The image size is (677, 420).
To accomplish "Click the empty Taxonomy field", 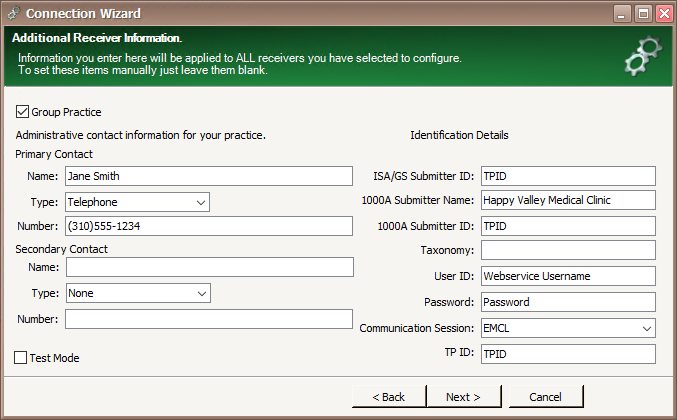I will 568,250.
